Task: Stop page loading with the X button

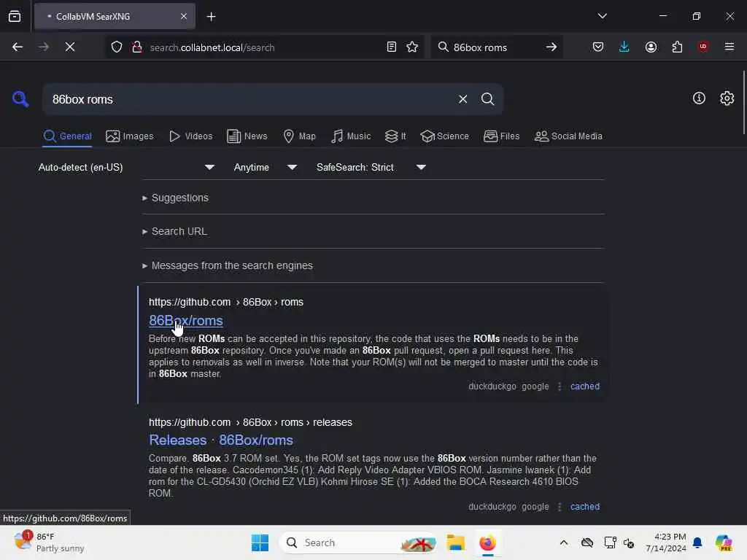Action: click(69, 47)
